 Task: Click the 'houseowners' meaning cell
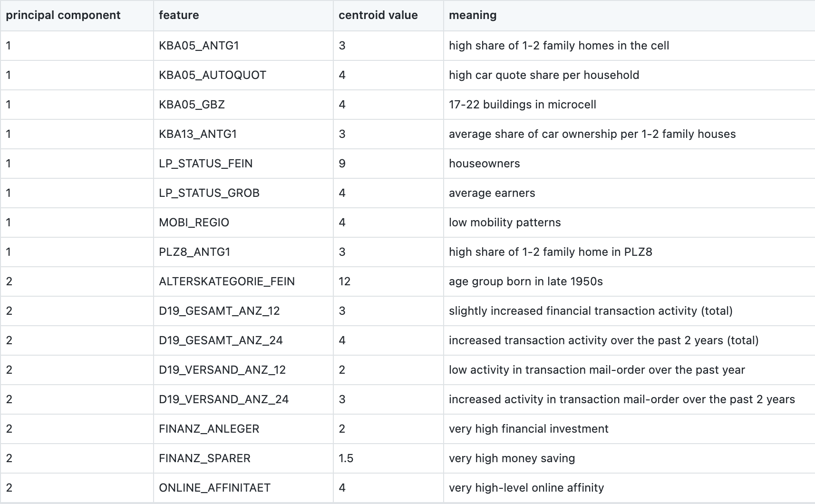pyautogui.click(x=484, y=164)
